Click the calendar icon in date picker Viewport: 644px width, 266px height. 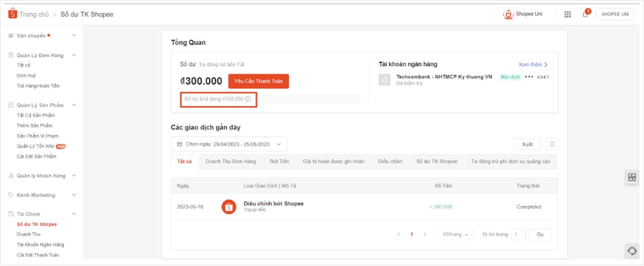pyautogui.click(x=180, y=144)
